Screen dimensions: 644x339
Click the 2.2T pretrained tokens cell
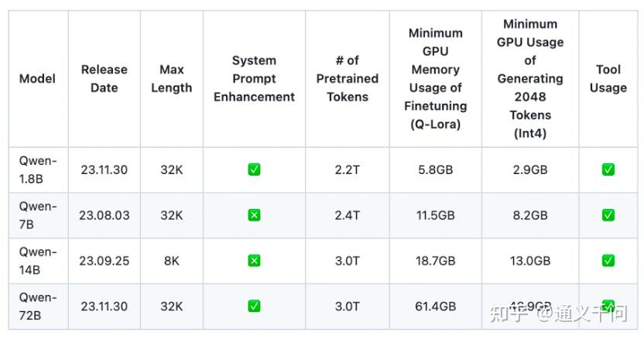point(347,169)
